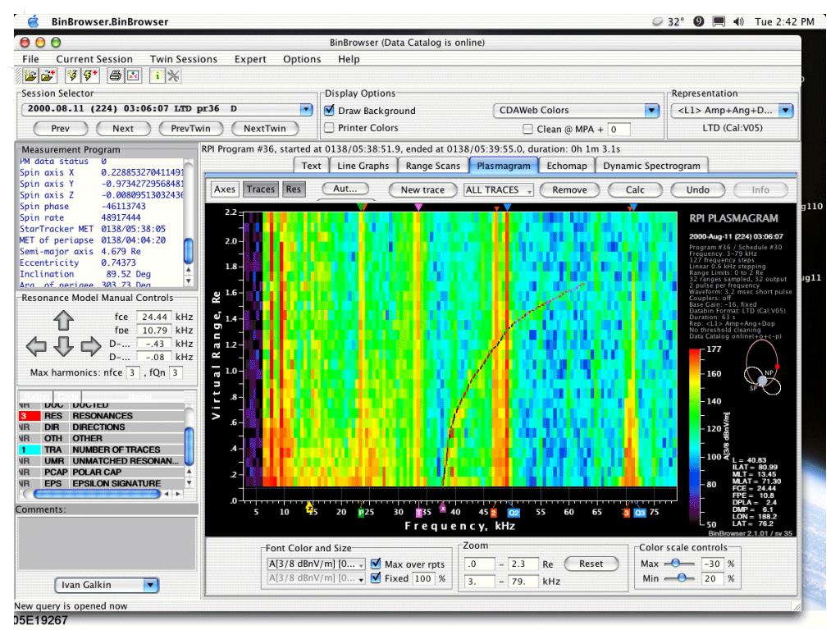Open the File menu
Image resolution: width=840 pixels, height=630 pixels.
[x=30, y=59]
